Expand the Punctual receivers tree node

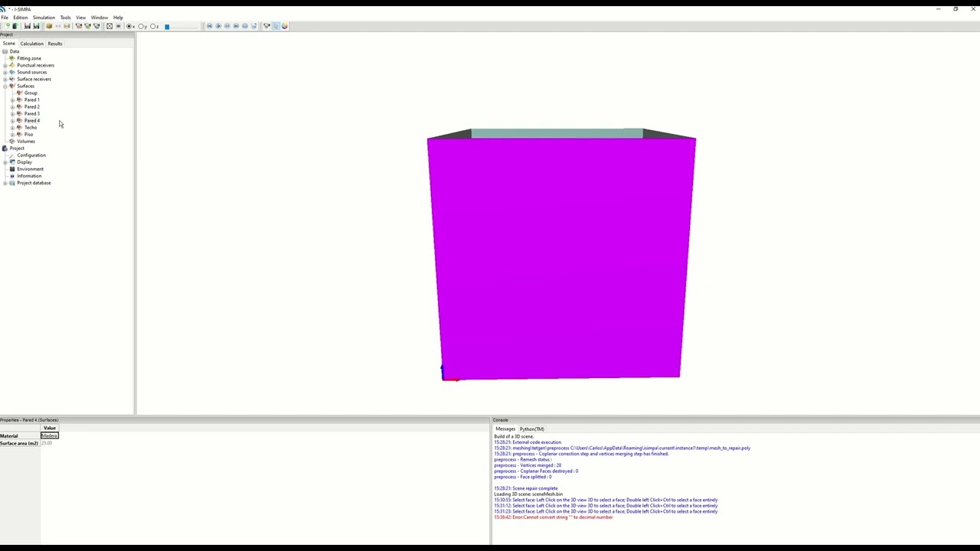coord(5,65)
